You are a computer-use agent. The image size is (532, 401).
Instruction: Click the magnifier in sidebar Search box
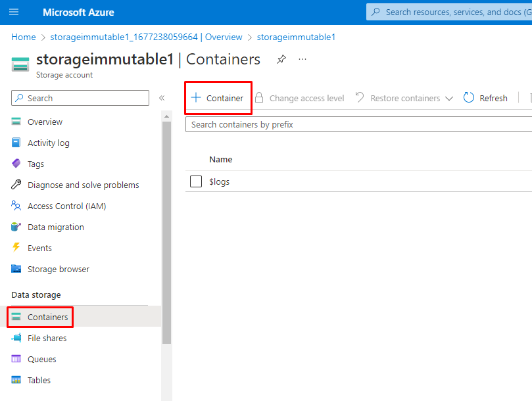19,98
